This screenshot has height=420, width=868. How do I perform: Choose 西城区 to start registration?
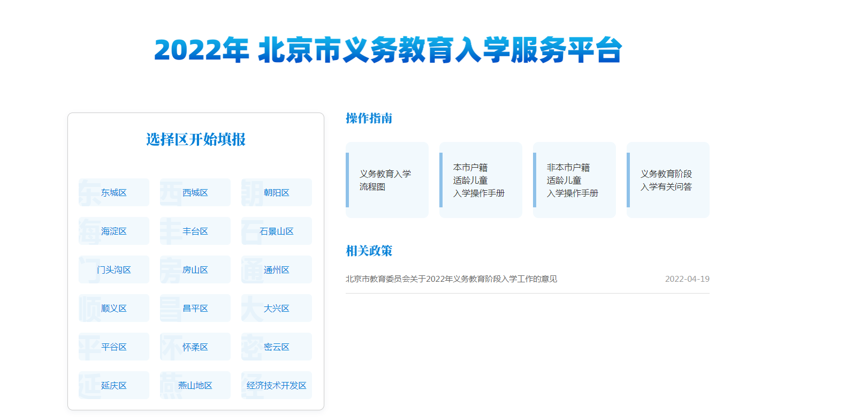point(195,192)
